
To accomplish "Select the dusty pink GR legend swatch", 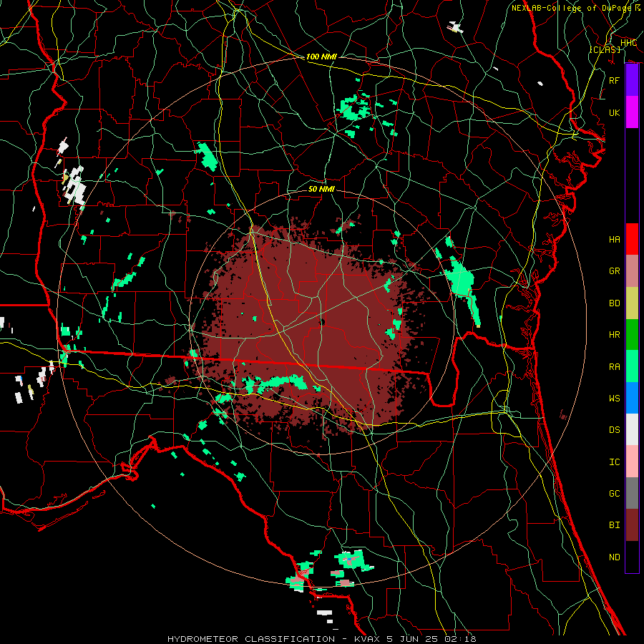I will coord(632,271).
